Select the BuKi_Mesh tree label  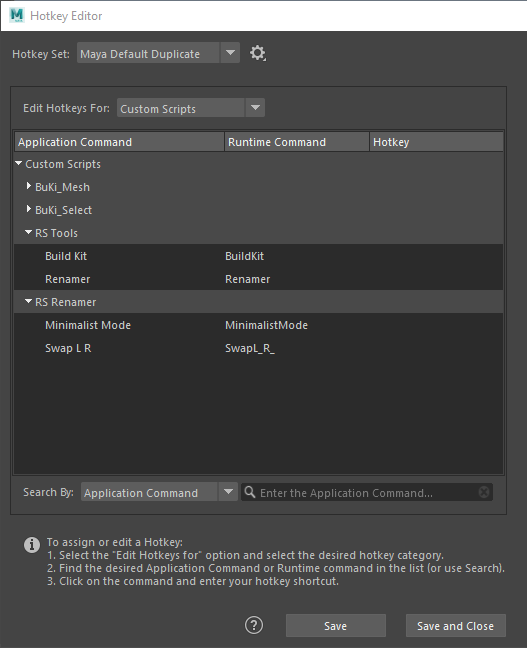[x=62, y=187]
